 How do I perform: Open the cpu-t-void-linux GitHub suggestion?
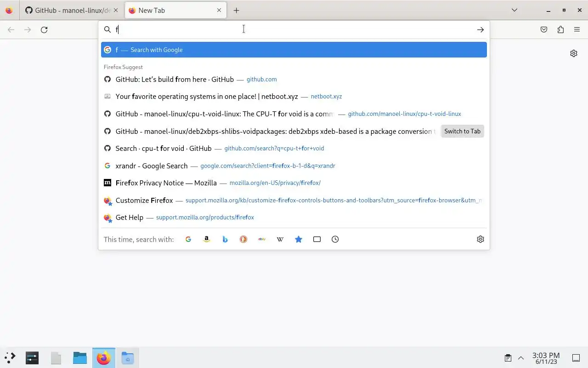pyautogui.click(x=294, y=114)
